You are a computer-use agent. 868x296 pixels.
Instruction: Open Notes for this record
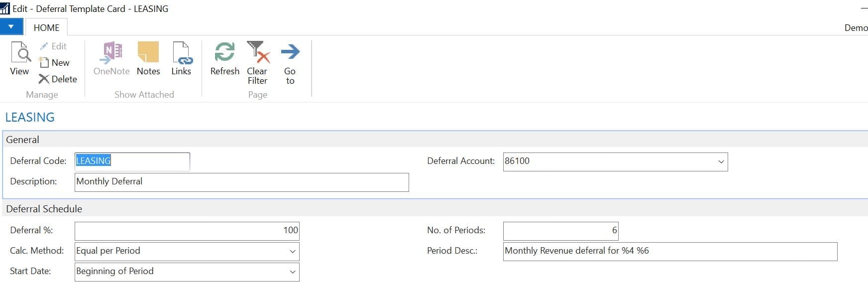click(x=148, y=58)
